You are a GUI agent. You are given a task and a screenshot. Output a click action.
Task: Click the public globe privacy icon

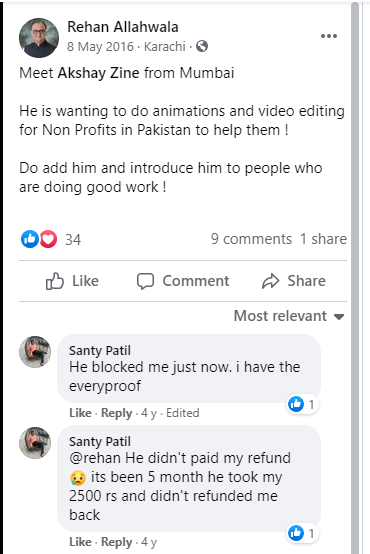coord(202,46)
